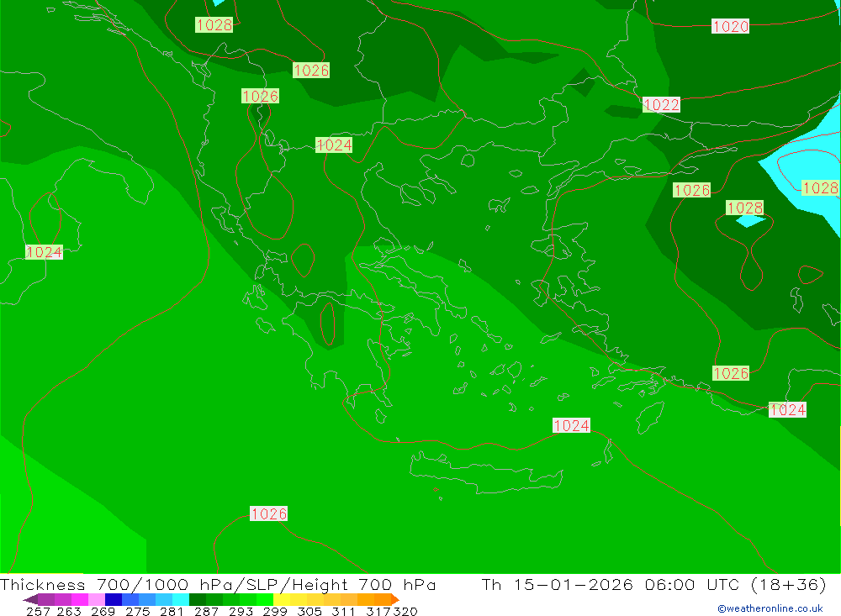This screenshot has height=616, width=841.
Task: Pick the pale pink legend swatch above 269
Action: [x=97, y=599]
